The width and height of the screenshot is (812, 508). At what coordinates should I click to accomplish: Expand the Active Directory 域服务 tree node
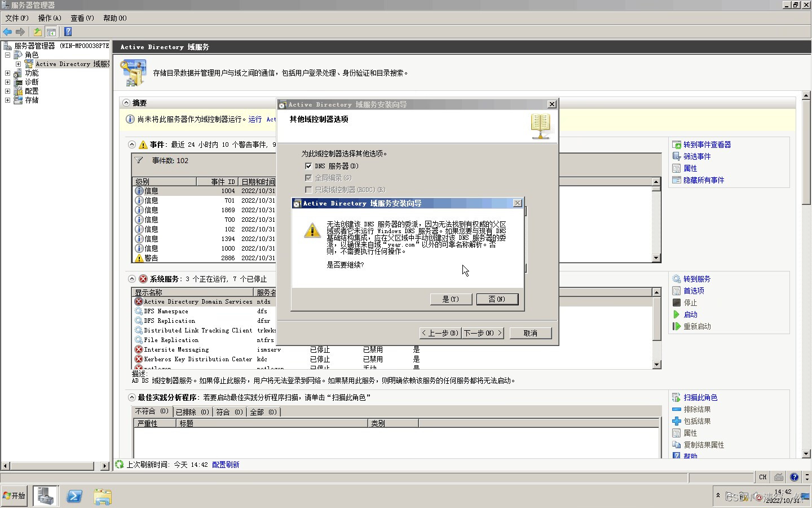coord(18,64)
